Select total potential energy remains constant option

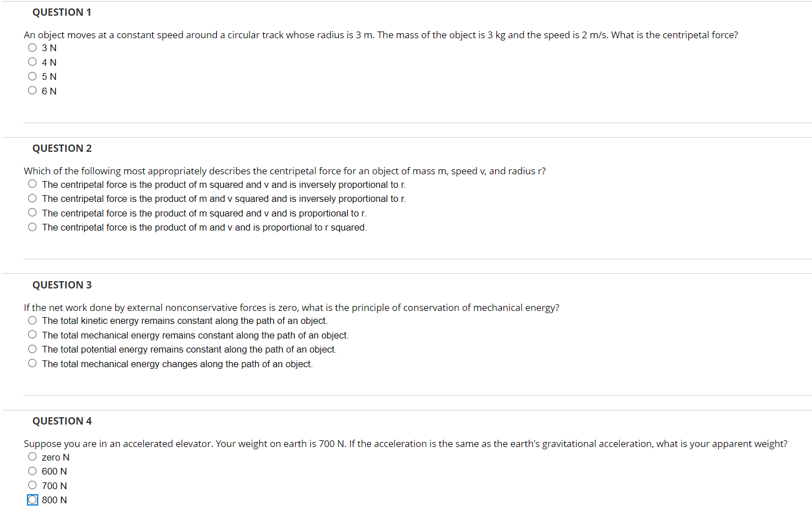pos(32,348)
